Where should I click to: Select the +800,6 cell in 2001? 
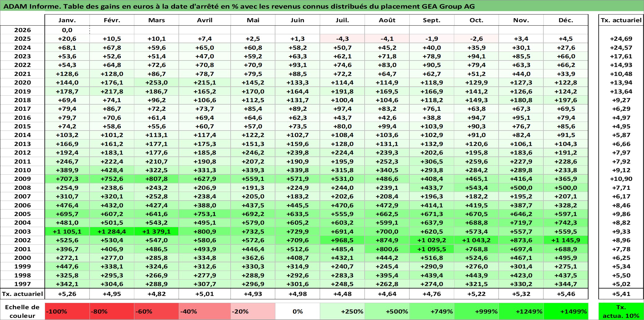point(387,249)
